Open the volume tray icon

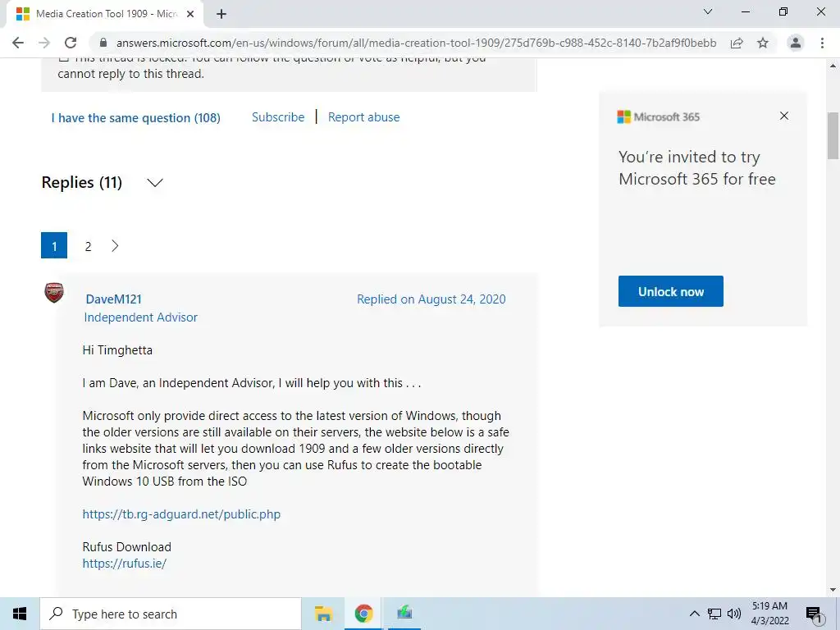coord(734,614)
